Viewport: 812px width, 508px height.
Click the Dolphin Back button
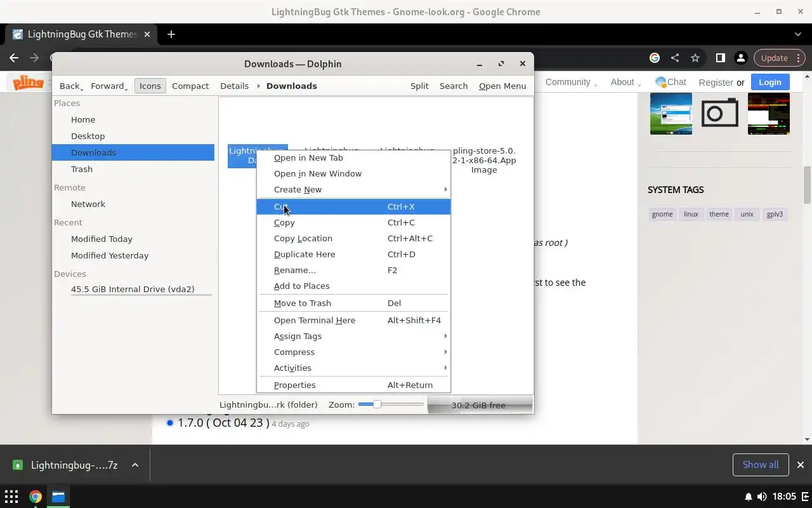pos(71,86)
